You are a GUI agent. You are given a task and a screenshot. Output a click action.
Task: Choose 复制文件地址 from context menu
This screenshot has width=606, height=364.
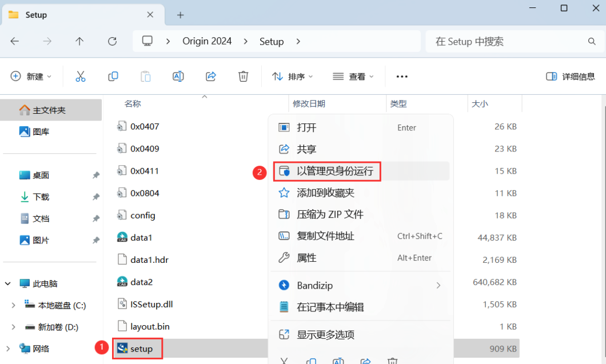pyautogui.click(x=361, y=235)
